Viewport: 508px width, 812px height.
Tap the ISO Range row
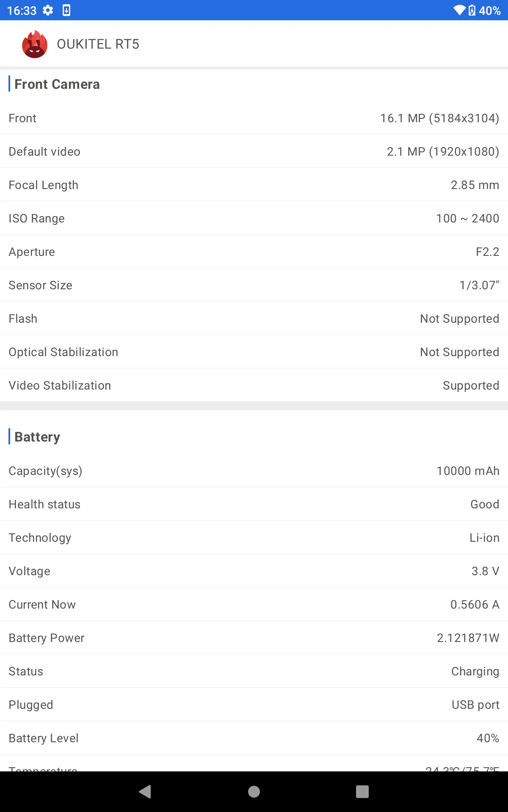(x=254, y=218)
